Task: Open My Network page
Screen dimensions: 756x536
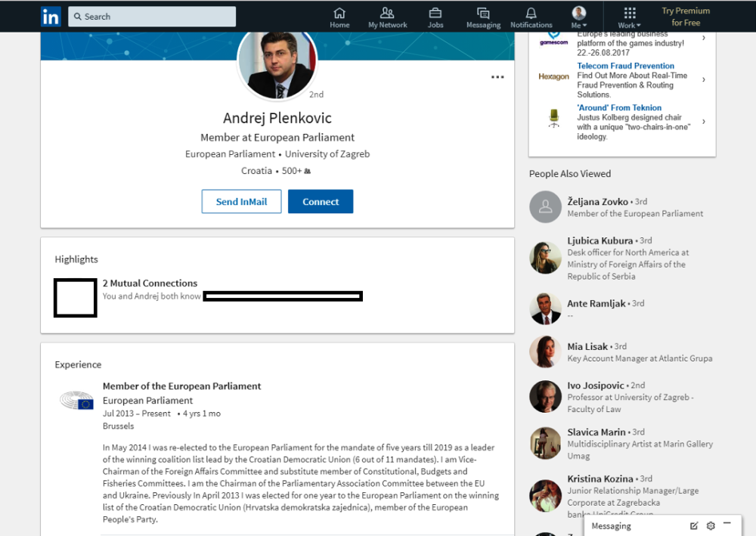Action: tap(387, 18)
